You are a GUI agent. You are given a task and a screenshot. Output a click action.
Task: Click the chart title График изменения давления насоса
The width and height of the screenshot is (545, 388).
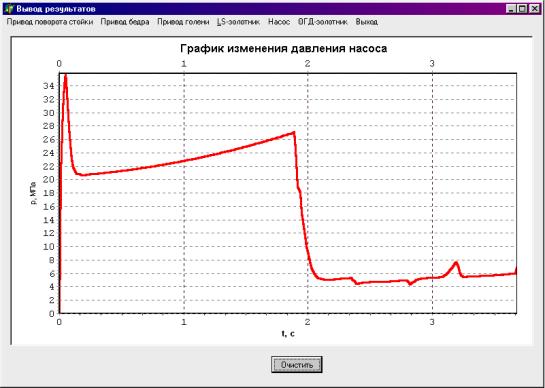[x=284, y=49]
